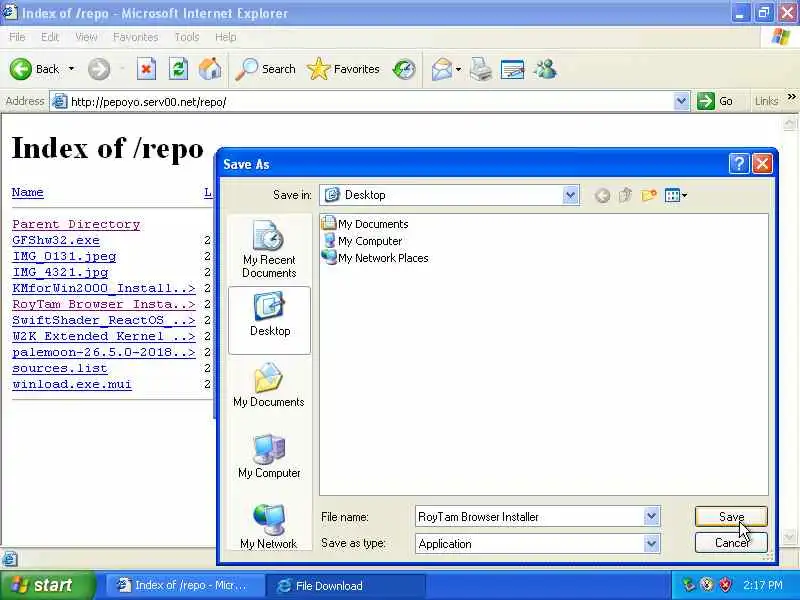Open the Favorites menu
The height and width of the screenshot is (600, 800).
tap(135, 37)
